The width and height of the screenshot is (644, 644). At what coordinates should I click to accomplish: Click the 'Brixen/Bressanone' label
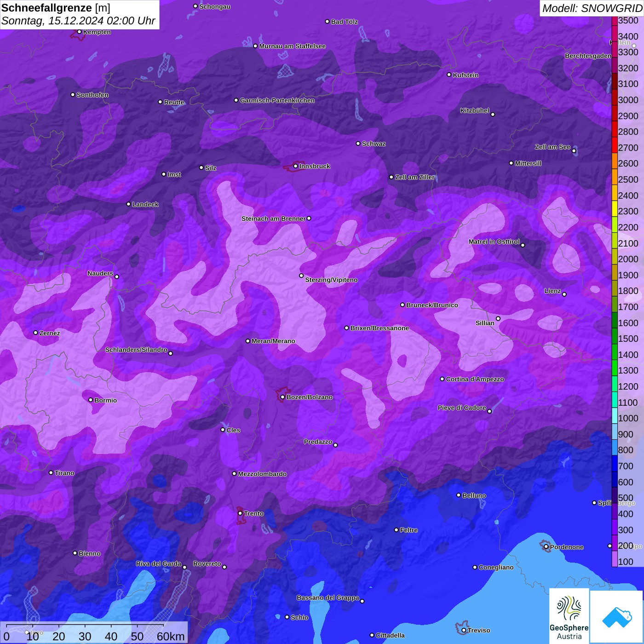pyautogui.click(x=379, y=328)
